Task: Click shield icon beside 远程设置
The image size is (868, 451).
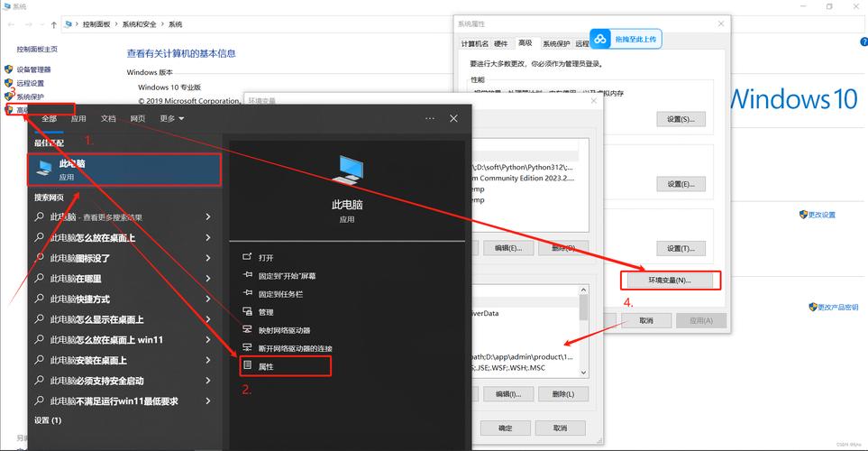Action: pyautogui.click(x=9, y=83)
